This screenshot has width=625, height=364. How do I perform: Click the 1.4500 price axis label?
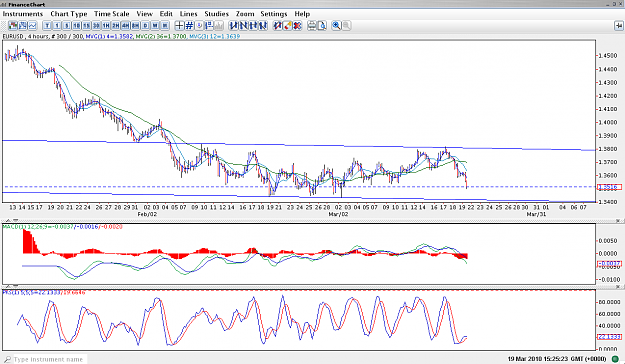(608, 56)
